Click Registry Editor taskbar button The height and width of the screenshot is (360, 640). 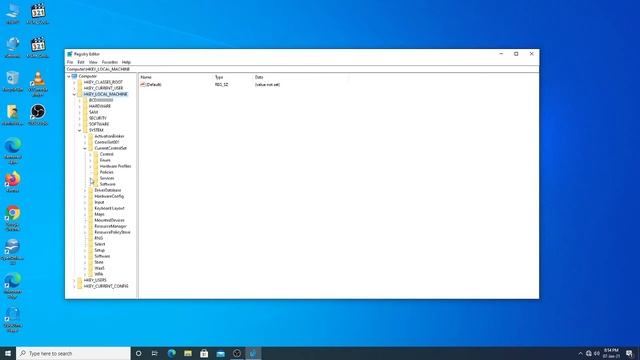pos(253,353)
